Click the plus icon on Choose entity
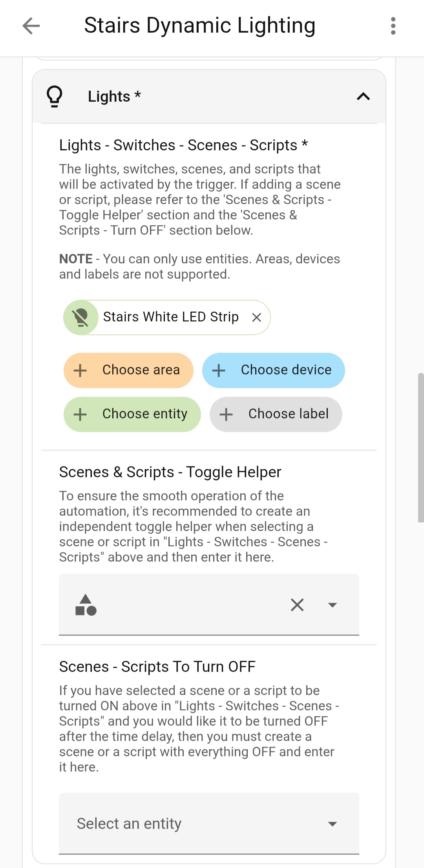Viewport: 424px width, 868px height. (80, 414)
